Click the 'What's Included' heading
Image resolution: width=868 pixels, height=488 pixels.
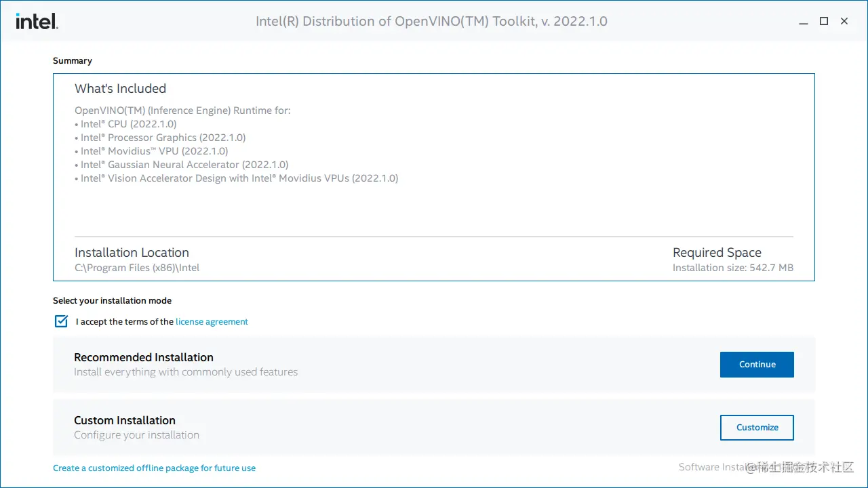(120, 89)
